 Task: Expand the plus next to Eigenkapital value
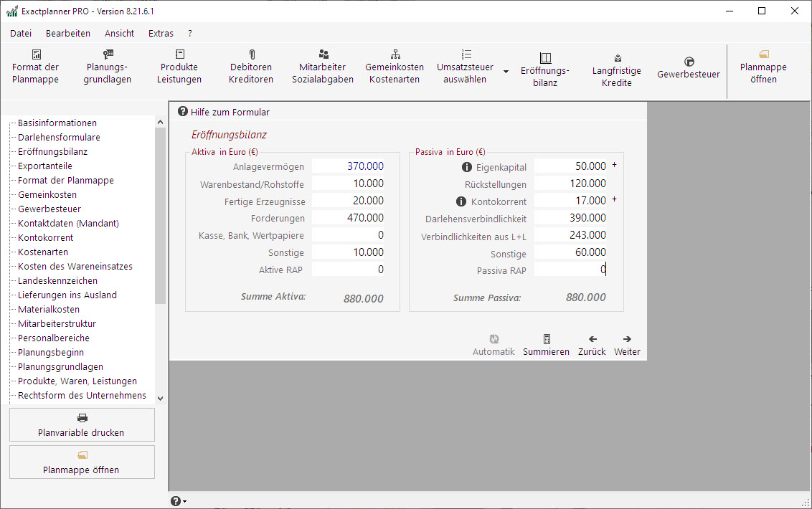(x=614, y=165)
